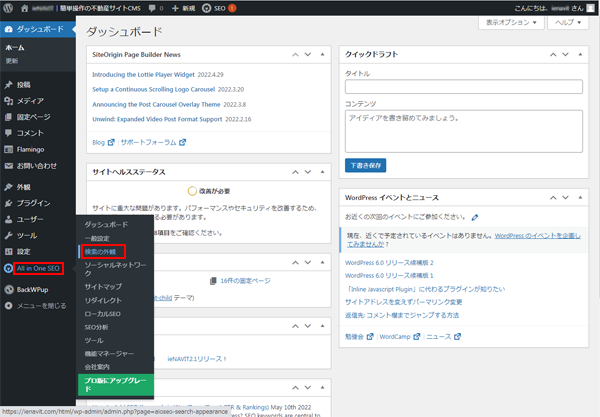The width and height of the screenshot is (600, 417).
Task: Click the edit pencil next to event location
Action: tap(475, 217)
